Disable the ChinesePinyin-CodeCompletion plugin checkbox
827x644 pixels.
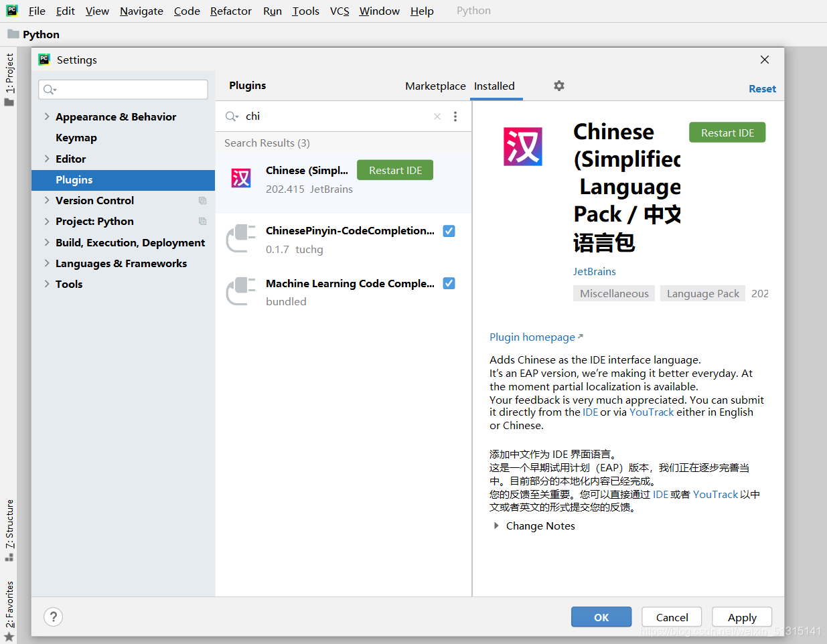[x=449, y=231]
